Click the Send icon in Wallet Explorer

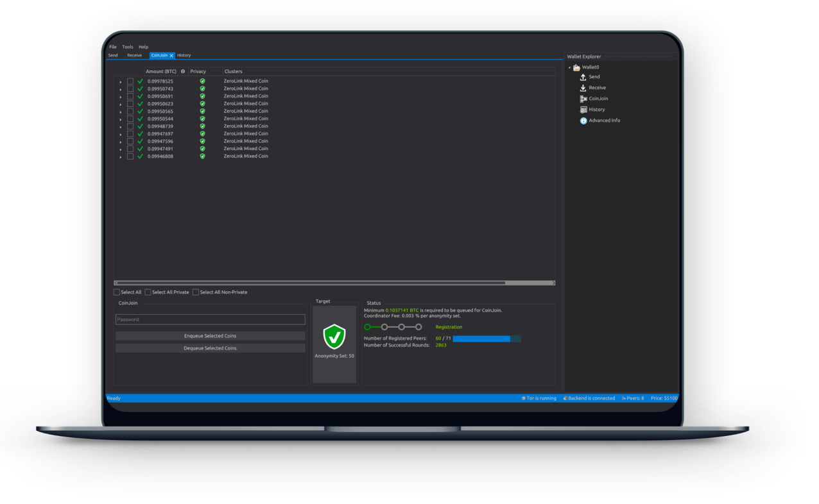pyautogui.click(x=583, y=77)
